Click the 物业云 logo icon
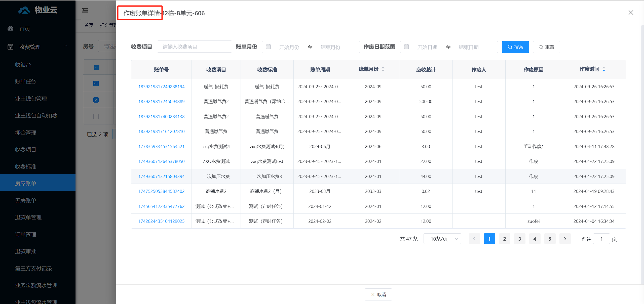This screenshot has height=304, width=644. [x=24, y=10]
